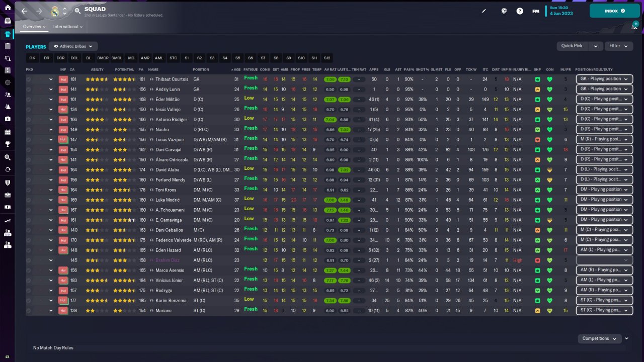Select the STC position slot
This screenshot has width=644, height=362.
click(x=174, y=58)
